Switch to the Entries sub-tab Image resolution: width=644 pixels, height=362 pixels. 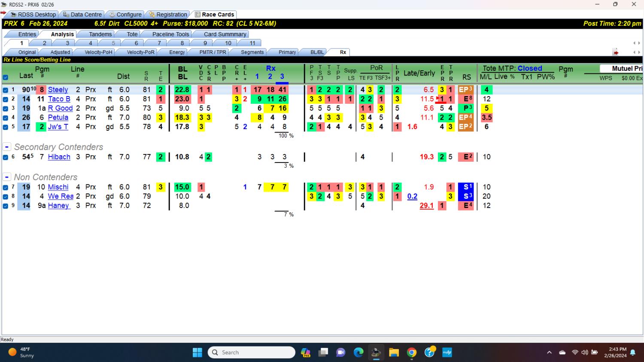[27, 34]
